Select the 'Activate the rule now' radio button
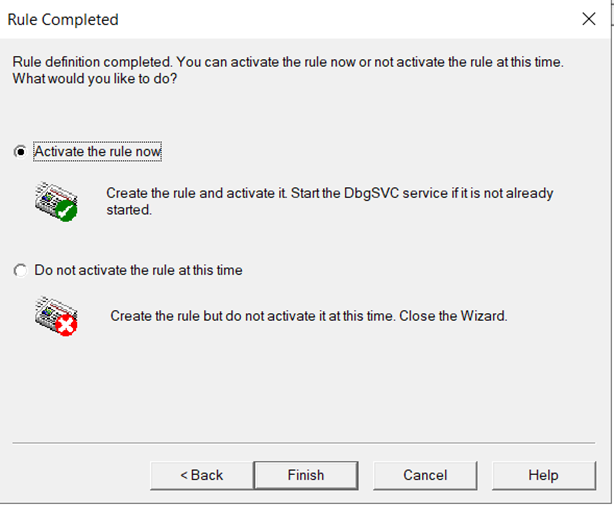Screen dimensions: 614x506 click(x=20, y=152)
